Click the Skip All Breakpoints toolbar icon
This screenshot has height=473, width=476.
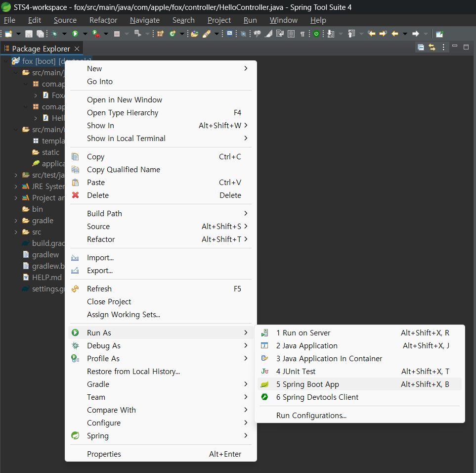click(x=243, y=34)
